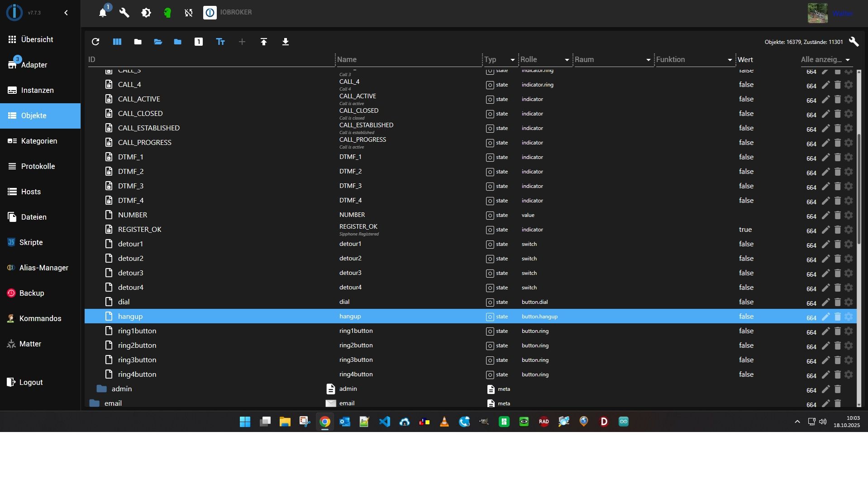
Task: Upload objects via the upward arrow icon
Action: [x=264, y=42]
